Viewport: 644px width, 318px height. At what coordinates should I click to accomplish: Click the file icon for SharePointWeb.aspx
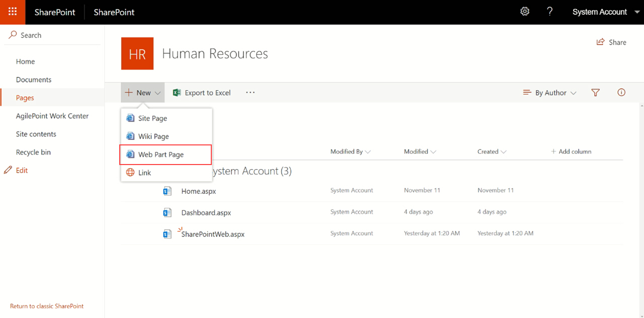167,234
